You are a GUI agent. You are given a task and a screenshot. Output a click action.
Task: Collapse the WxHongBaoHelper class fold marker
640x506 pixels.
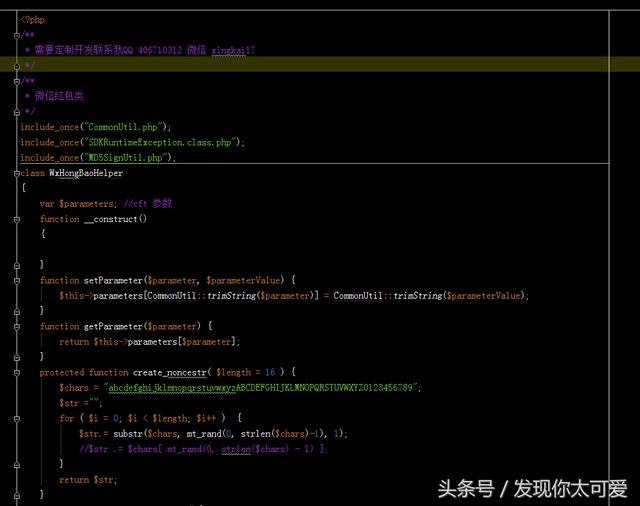click(17, 173)
